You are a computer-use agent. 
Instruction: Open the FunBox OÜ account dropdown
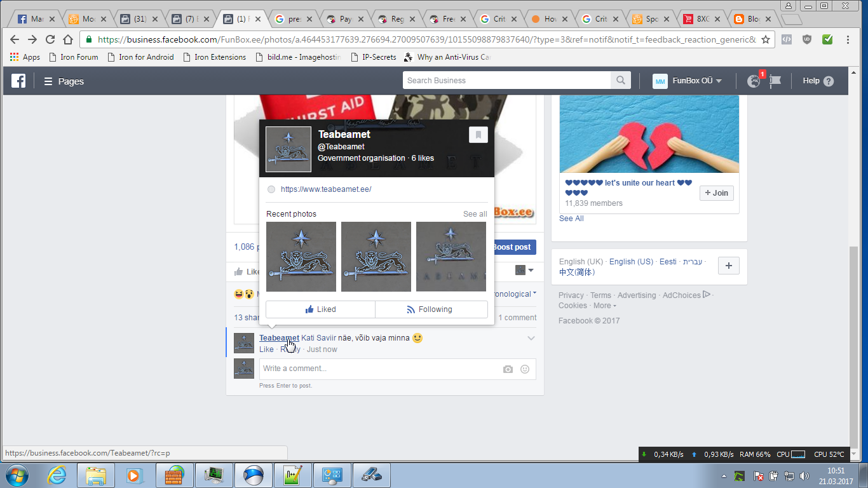coord(688,81)
